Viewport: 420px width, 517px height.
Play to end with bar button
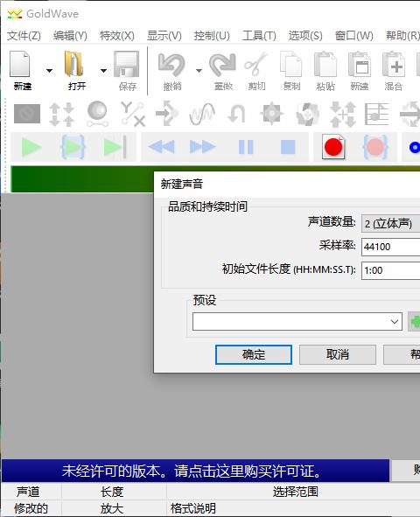pyautogui.click(x=115, y=147)
